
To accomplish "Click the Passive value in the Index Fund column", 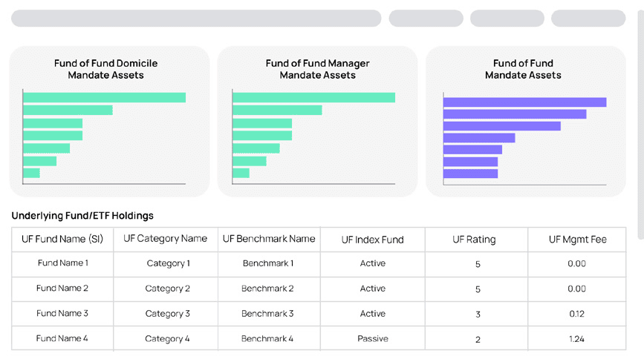I will tap(372, 339).
